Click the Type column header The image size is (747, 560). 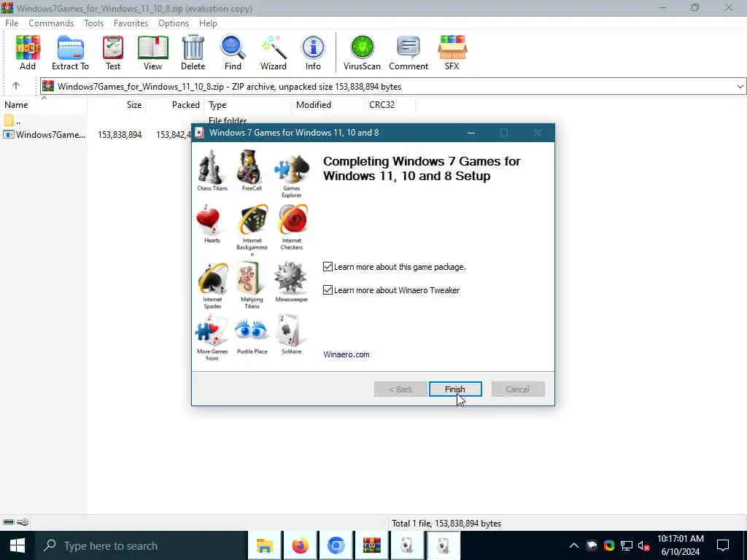pyautogui.click(x=248, y=105)
